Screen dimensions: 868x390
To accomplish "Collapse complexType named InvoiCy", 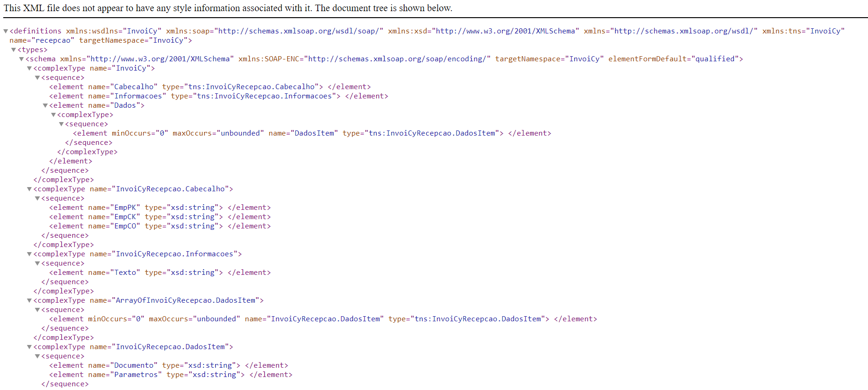I will [29, 68].
